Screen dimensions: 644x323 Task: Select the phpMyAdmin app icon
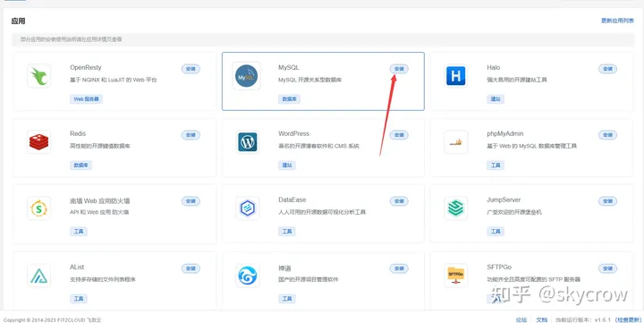click(456, 142)
